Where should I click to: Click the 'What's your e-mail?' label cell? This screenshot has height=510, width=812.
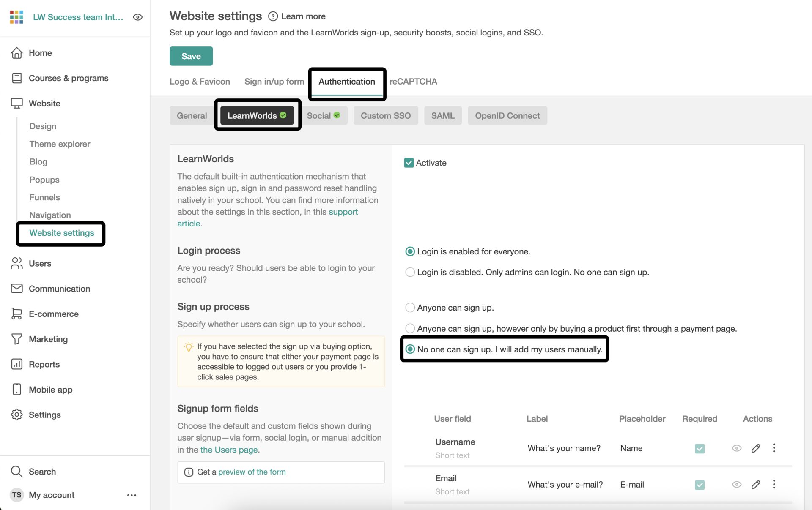565,485
